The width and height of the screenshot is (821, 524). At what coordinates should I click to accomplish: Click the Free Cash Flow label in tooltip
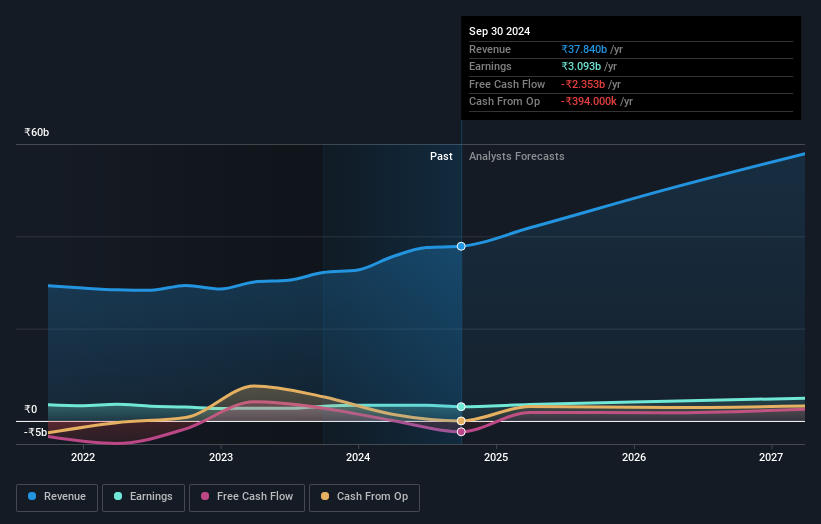pos(507,84)
